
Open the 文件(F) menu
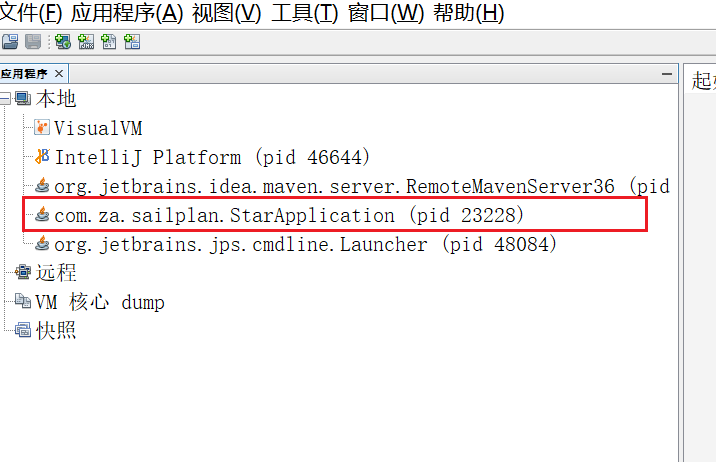pos(31,13)
